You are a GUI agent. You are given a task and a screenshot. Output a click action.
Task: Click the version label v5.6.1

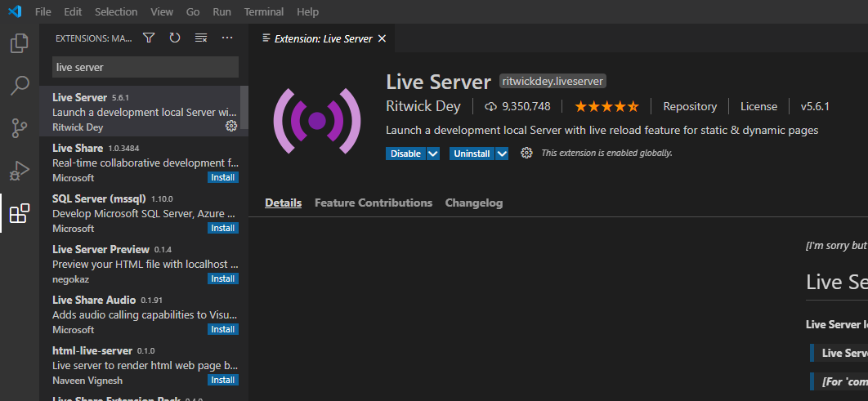tap(815, 106)
